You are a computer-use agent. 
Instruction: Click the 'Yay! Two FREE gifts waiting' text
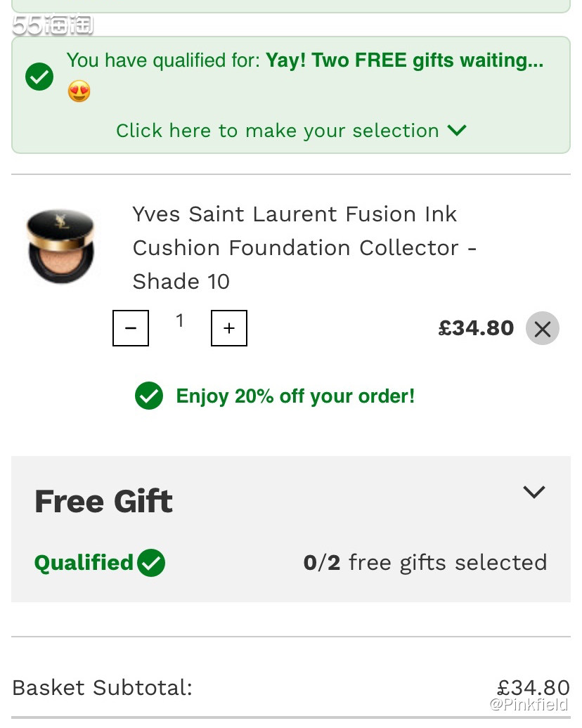click(x=404, y=60)
